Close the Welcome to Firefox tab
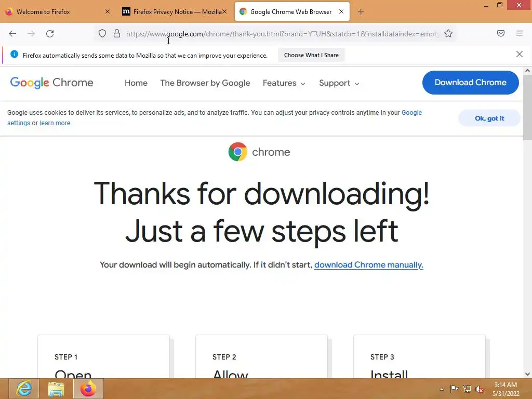 point(107,11)
